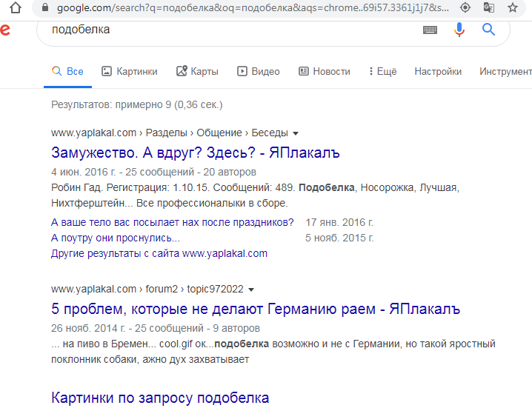
Task: Expand arrow next to Беседы breadcrumb
Action: 296,133
